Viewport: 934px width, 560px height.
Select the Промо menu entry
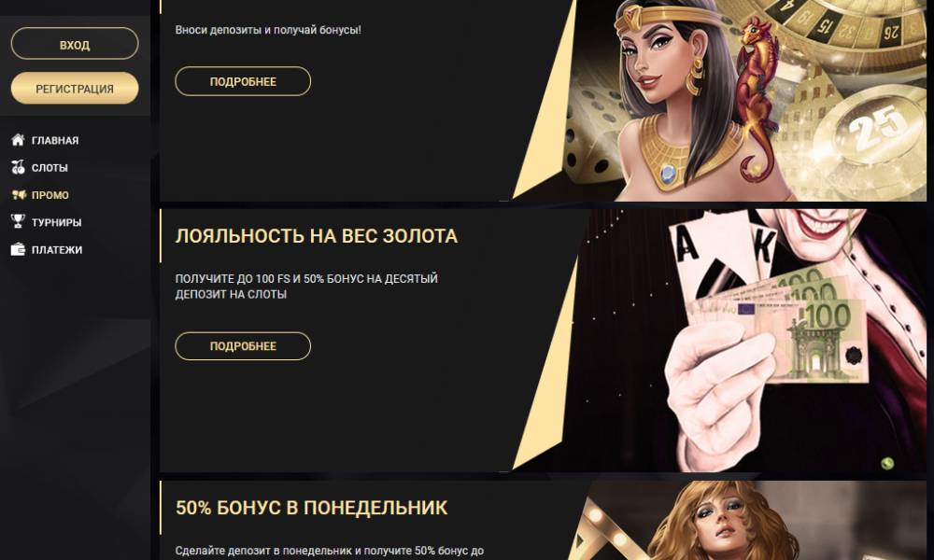coord(50,195)
